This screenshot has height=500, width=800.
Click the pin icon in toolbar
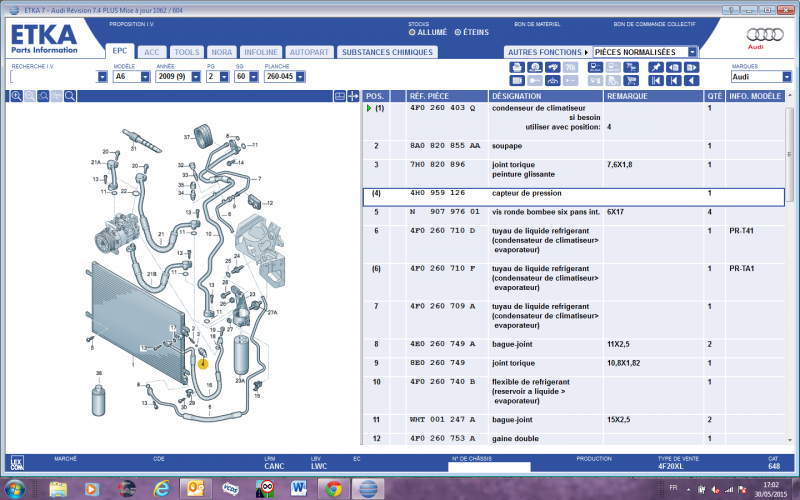click(656, 67)
